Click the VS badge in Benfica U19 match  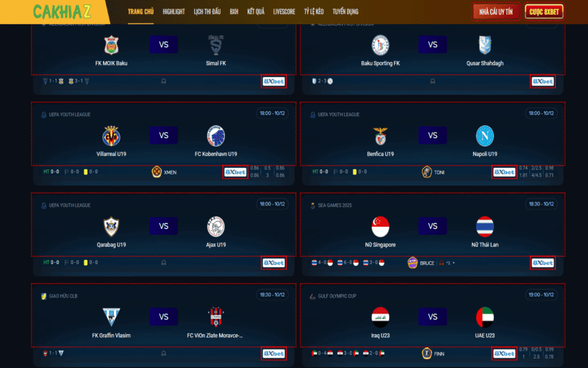433,135
